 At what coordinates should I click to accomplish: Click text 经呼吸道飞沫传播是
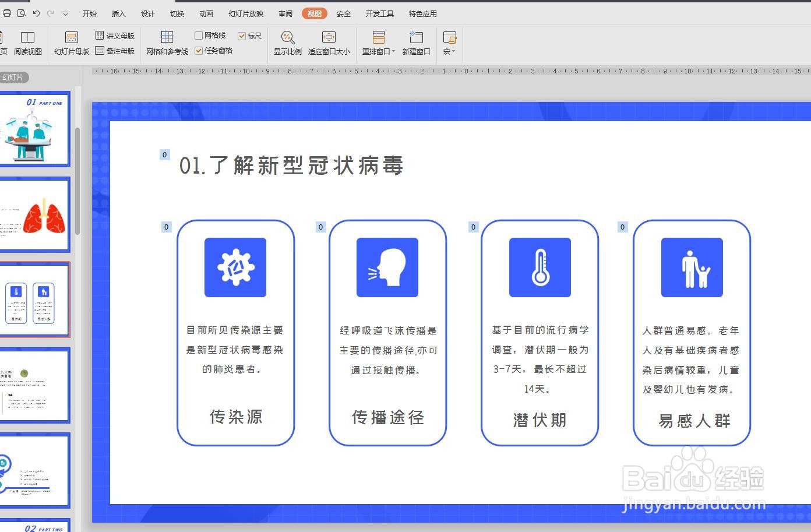coord(388,330)
